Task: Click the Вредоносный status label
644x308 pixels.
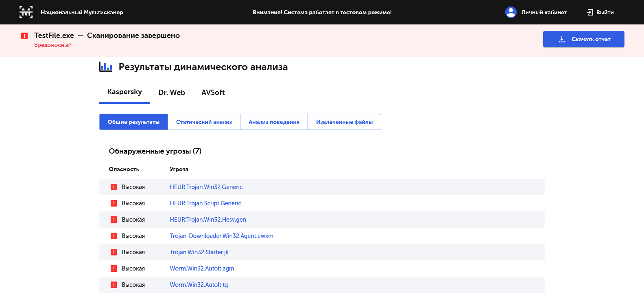Action: point(53,45)
